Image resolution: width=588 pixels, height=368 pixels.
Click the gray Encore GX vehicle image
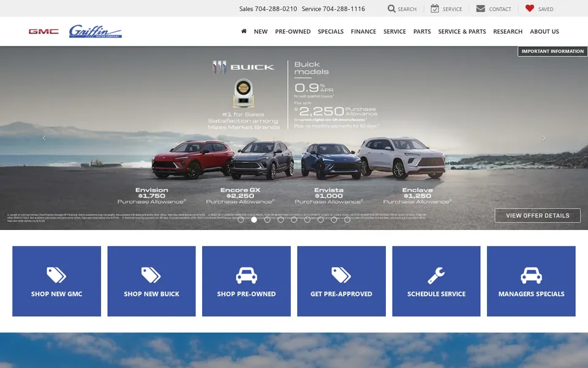tap(262, 160)
